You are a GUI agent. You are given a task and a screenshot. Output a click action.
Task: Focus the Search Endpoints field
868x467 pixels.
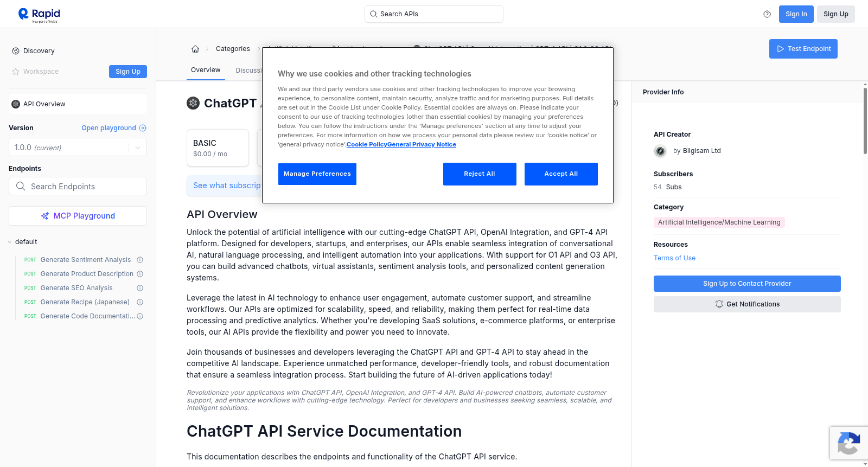[78, 186]
